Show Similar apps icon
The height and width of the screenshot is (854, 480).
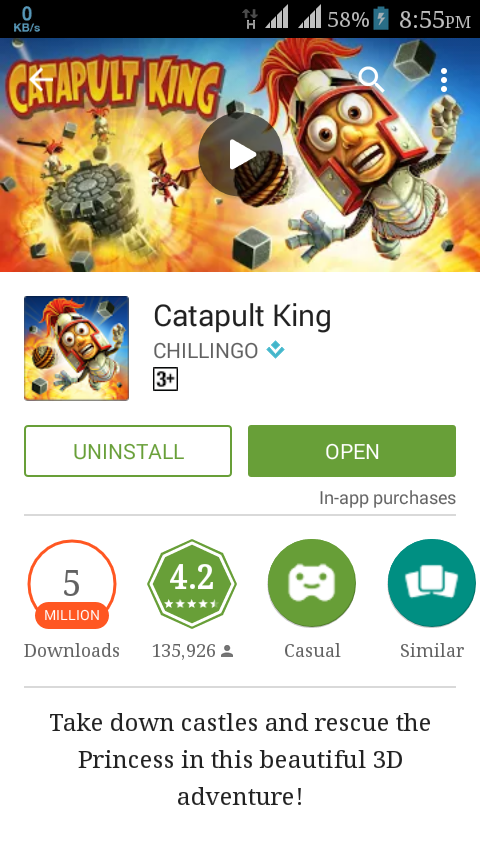(x=432, y=583)
